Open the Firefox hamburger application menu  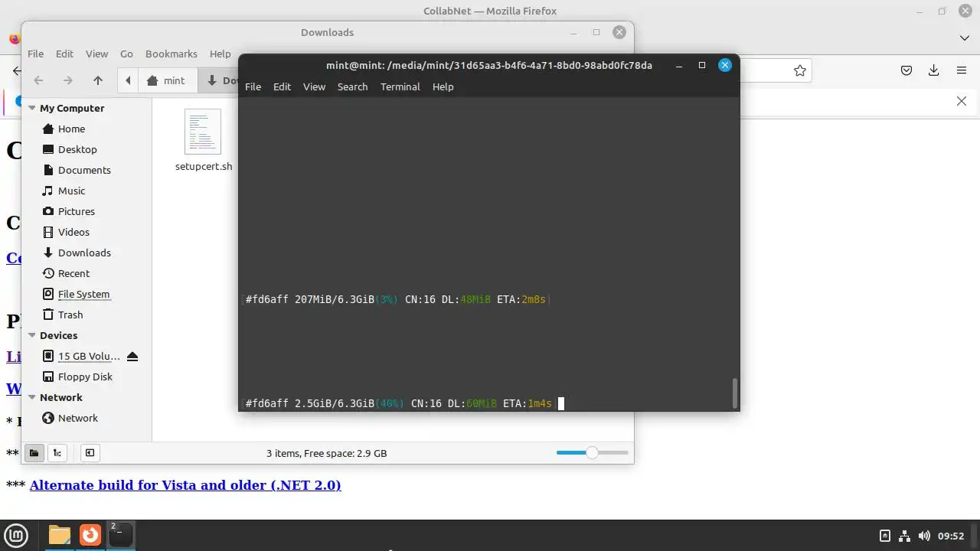point(962,70)
